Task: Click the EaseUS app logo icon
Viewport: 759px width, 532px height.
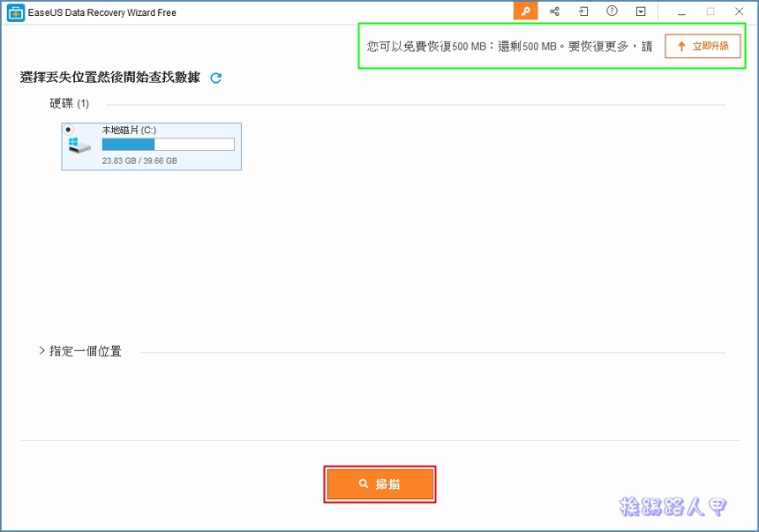Action: [16, 13]
